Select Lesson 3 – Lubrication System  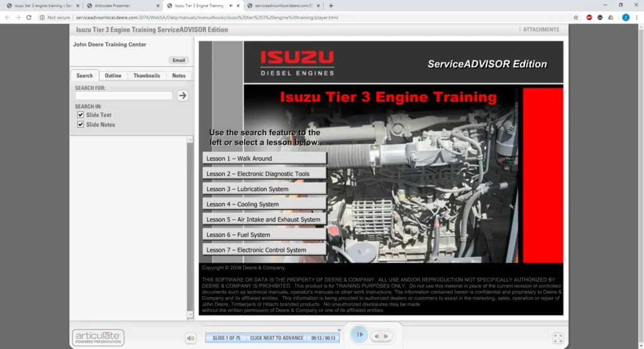pos(264,189)
